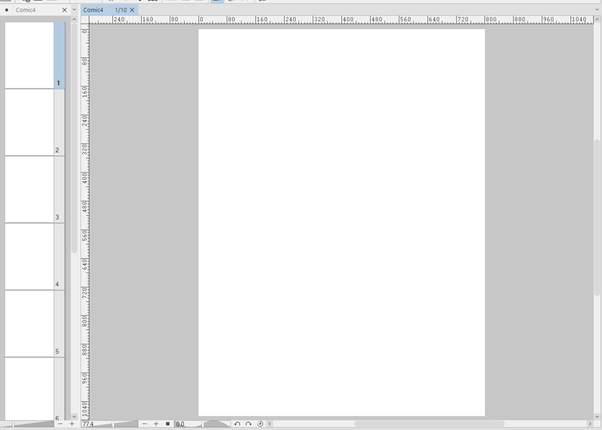
Task: Select page 4 thumbnail
Action: click(29, 256)
